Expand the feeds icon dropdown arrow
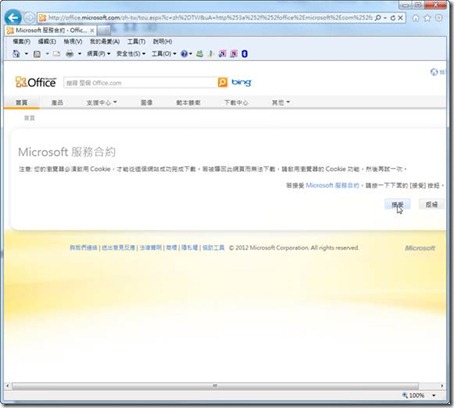Image resolution: width=454 pixels, height=408 pixels. 47,54
